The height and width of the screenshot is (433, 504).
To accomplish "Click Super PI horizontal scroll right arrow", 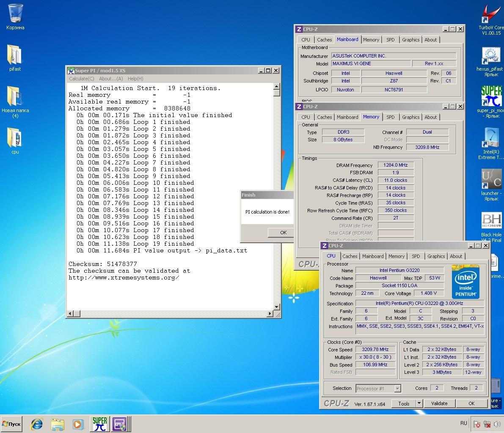I will pyautogui.click(x=270, y=313).
